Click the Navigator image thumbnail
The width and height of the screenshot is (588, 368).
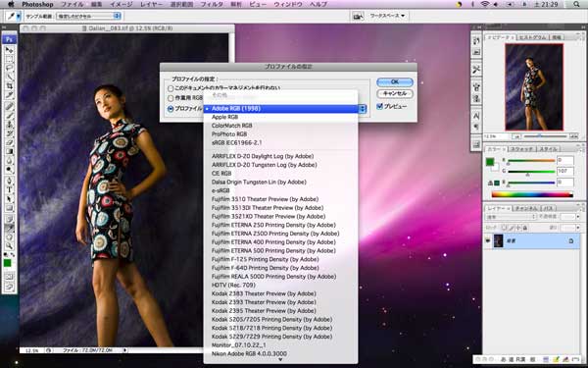coord(534,86)
